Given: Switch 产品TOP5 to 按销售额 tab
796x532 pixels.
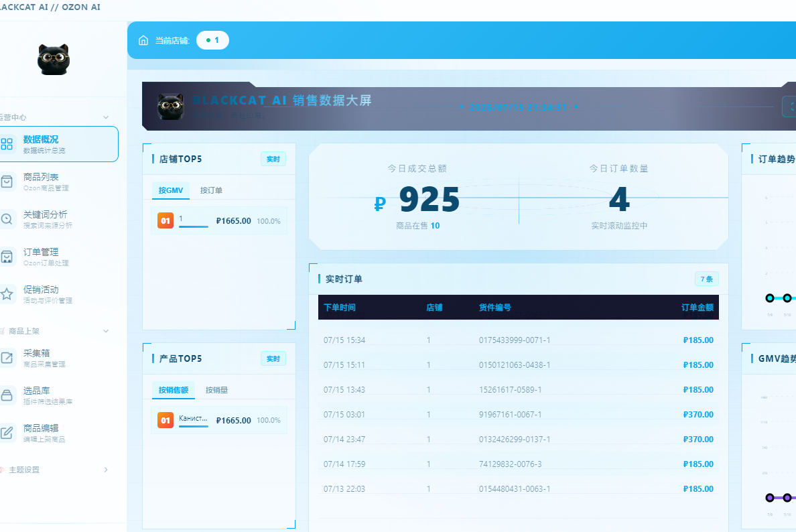Looking at the screenshot, I should pos(173,390).
